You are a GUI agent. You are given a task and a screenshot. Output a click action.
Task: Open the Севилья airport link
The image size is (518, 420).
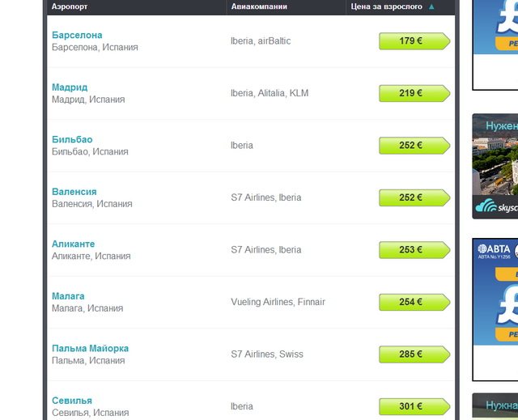pyautogui.click(x=72, y=401)
